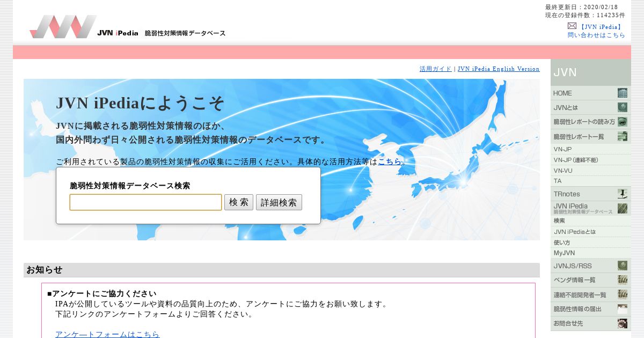Screen dimensions: 644x338
Task: Open the 活用ガイド link
Action: [x=436, y=69]
